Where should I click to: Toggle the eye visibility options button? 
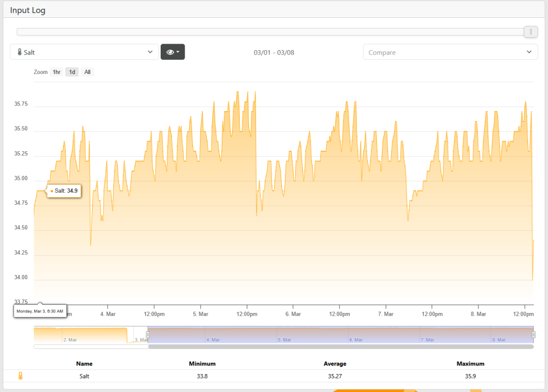pyautogui.click(x=173, y=52)
